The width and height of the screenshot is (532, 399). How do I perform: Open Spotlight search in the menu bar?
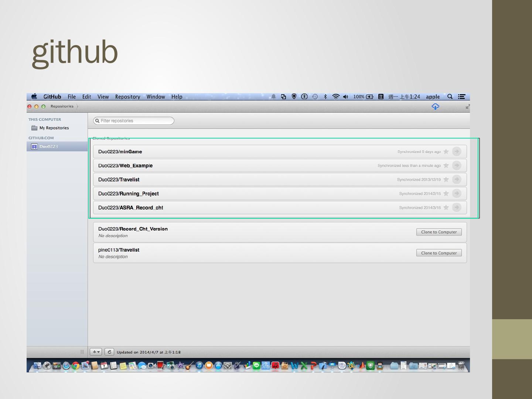(x=450, y=97)
